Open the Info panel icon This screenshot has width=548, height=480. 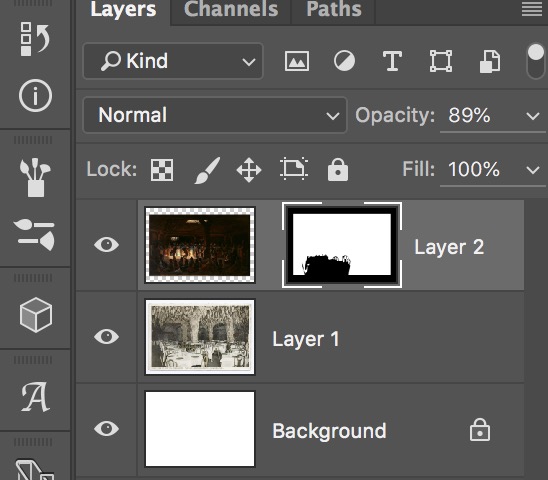(35, 95)
